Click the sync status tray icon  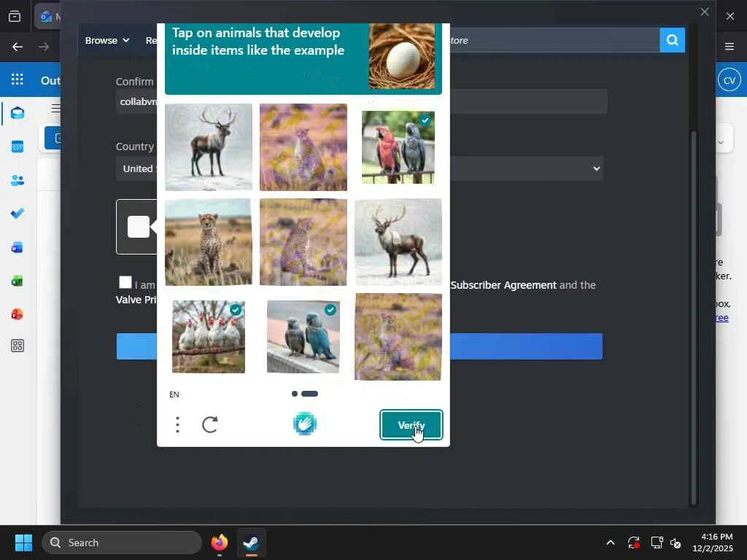[x=634, y=542]
